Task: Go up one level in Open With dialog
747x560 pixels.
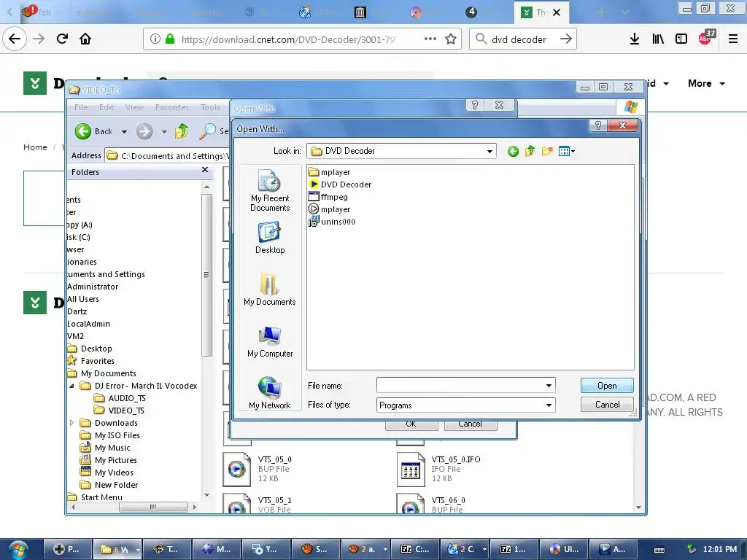Action: 530,152
